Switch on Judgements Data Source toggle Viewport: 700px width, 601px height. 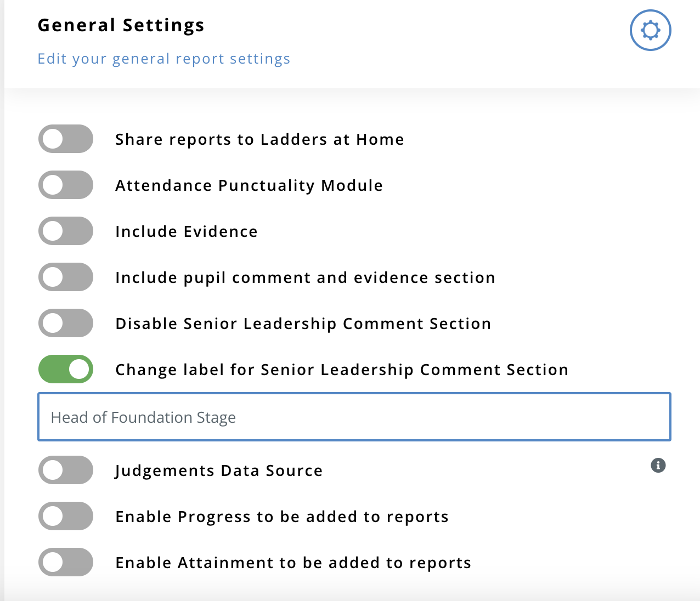point(66,470)
